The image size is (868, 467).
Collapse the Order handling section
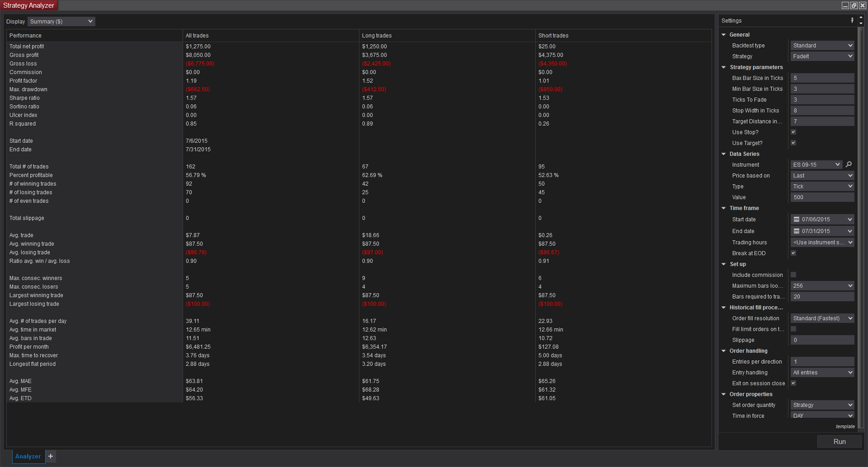(x=724, y=351)
